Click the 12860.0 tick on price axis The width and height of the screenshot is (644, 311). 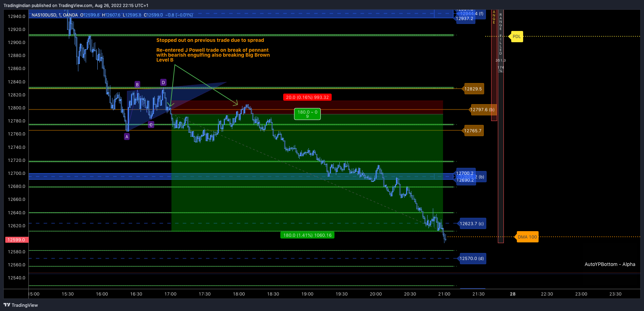17,69
